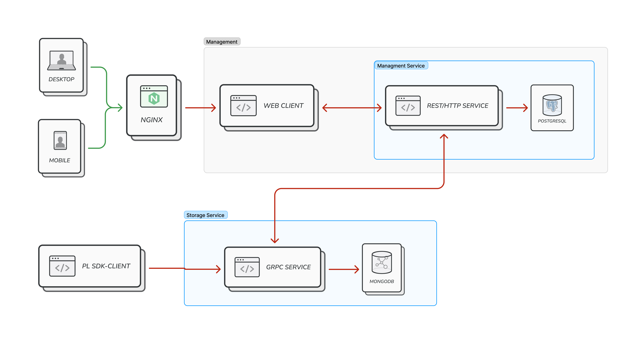Screen dimensions: 644x342
Task: Select the POSTGRESQL caption text
Action: coord(552,121)
